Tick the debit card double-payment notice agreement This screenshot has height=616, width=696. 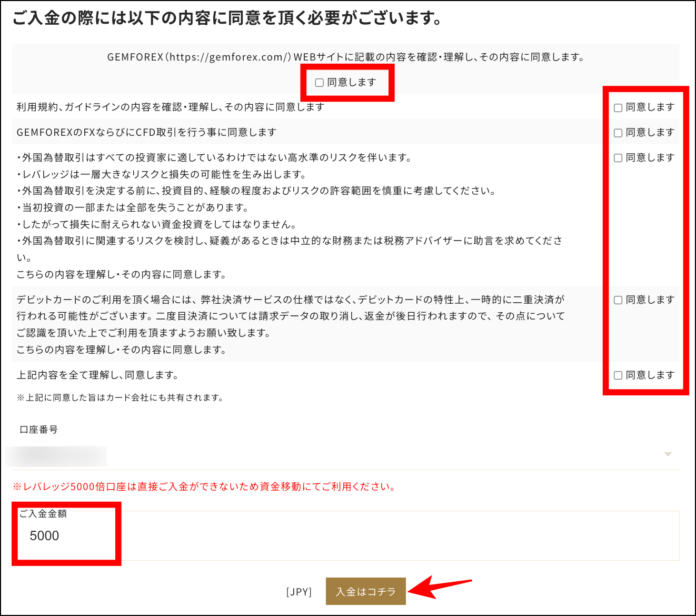618,300
